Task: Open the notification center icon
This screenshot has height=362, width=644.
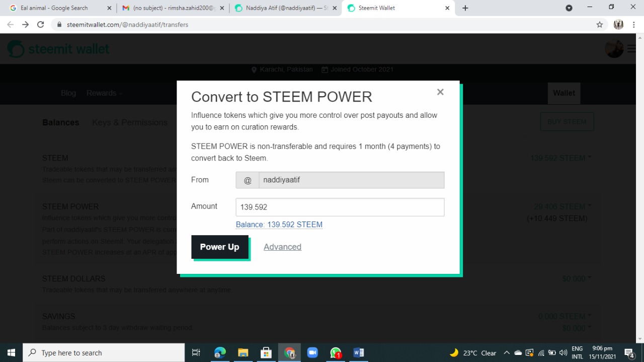Action: pos(629,352)
